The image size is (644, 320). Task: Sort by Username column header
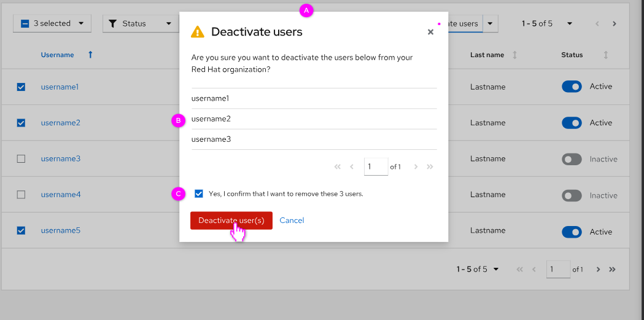point(58,55)
